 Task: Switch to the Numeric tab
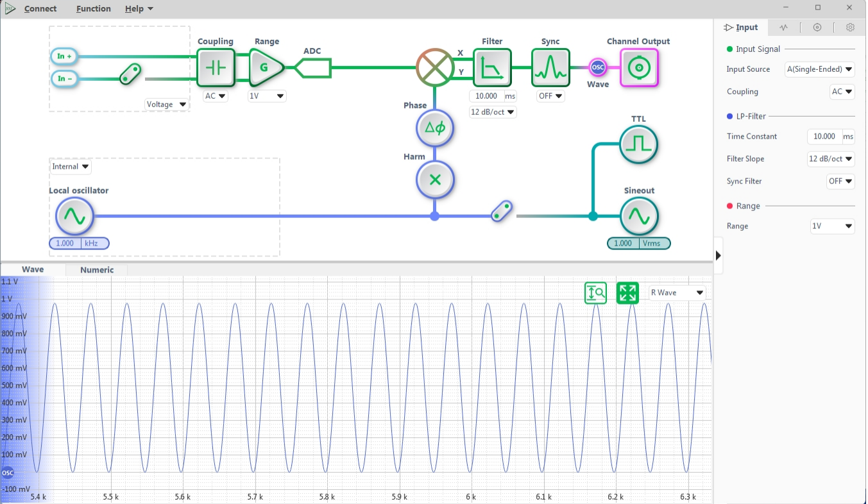point(97,270)
